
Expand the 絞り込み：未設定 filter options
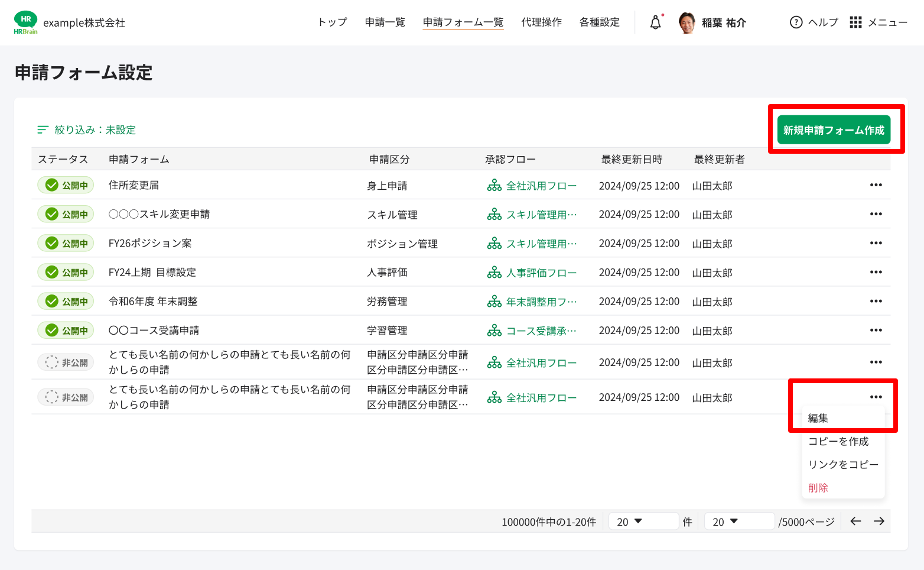click(95, 129)
